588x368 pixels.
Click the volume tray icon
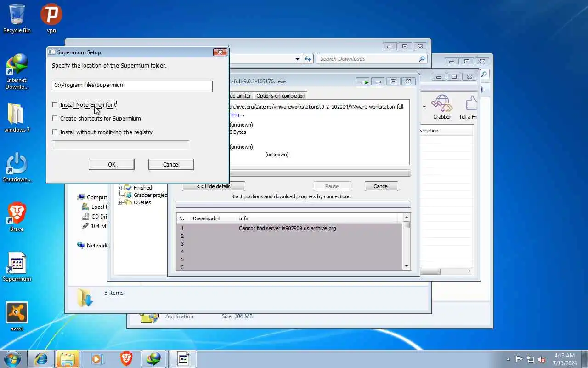click(542, 359)
